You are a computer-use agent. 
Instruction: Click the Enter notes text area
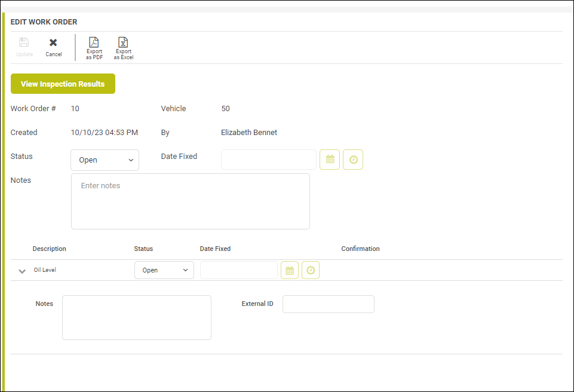191,201
